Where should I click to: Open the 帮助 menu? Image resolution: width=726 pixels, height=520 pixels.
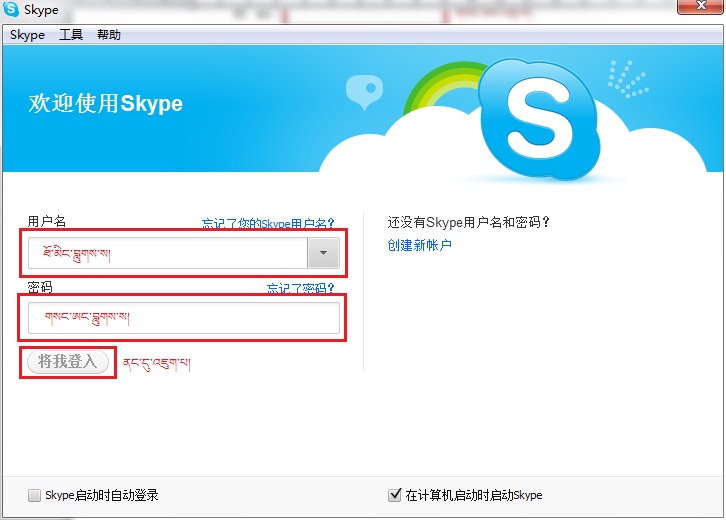(x=109, y=35)
